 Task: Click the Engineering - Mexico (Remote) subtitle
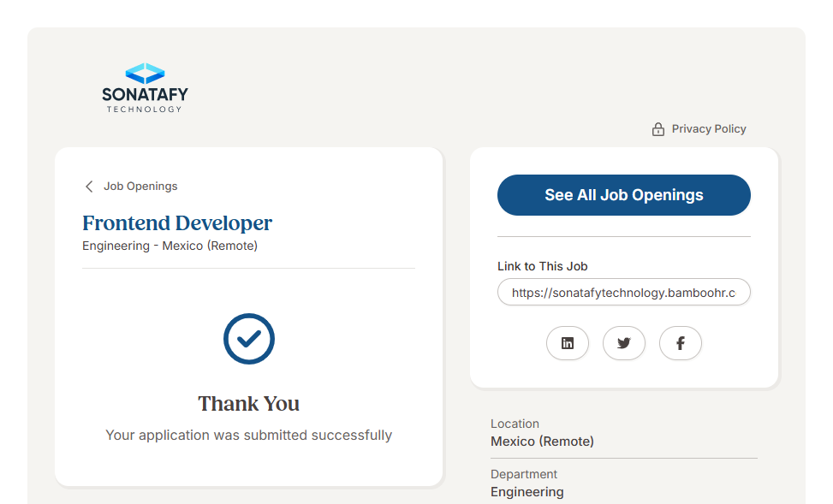pyautogui.click(x=170, y=246)
